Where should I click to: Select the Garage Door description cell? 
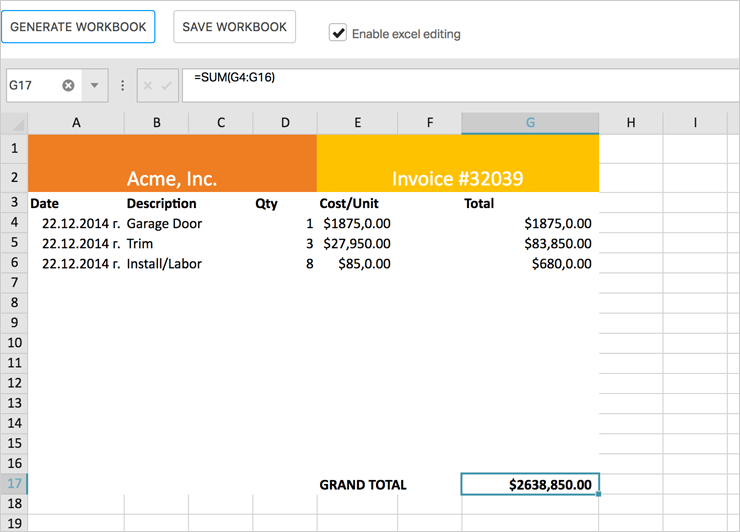pos(164,223)
